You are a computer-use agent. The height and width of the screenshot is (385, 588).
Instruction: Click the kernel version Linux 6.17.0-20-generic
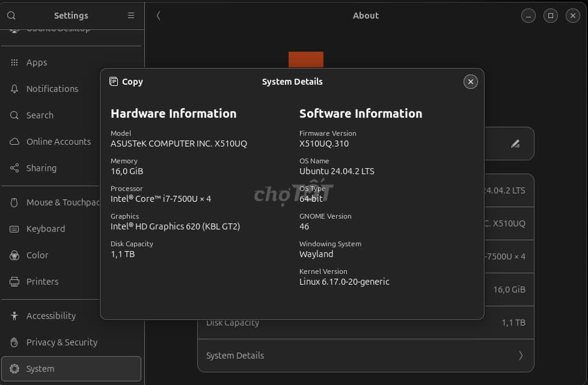click(345, 282)
